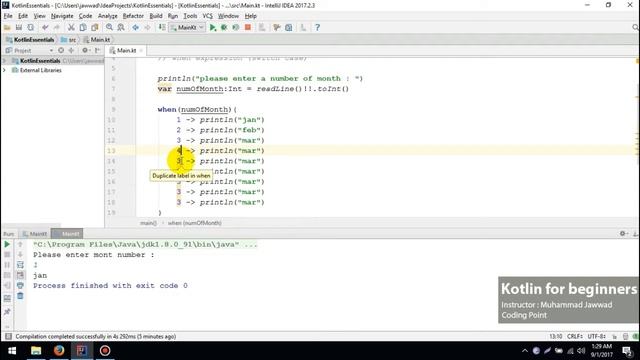Pin the current Run tab
This screenshot has height=360, width=640.
pyautogui.click(x=7, y=312)
